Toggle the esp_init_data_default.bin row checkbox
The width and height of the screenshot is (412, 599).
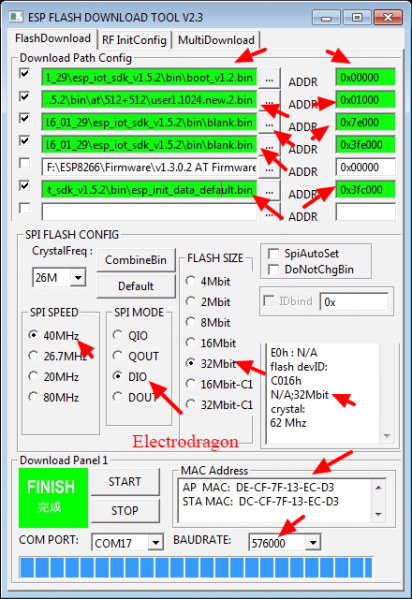[x=24, y=186]
